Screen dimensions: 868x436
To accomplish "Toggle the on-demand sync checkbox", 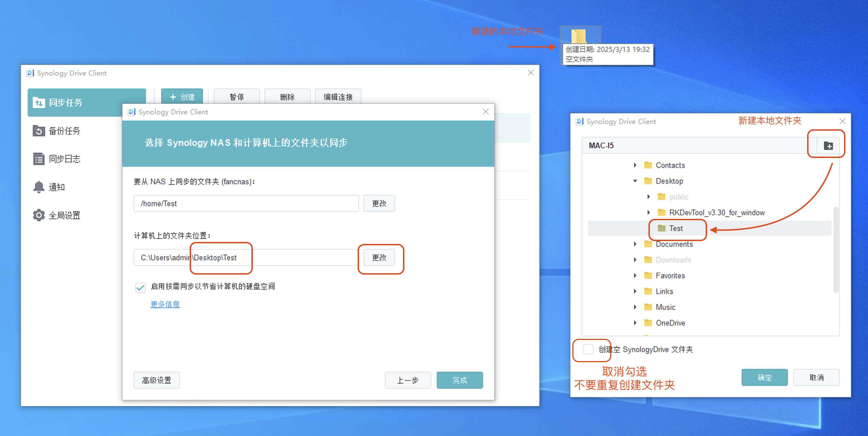I will point(140,287).
